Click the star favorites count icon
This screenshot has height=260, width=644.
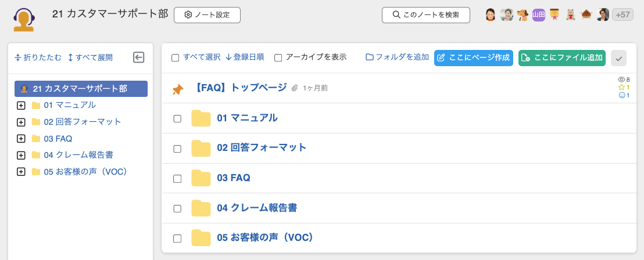[x=621, y=88]
